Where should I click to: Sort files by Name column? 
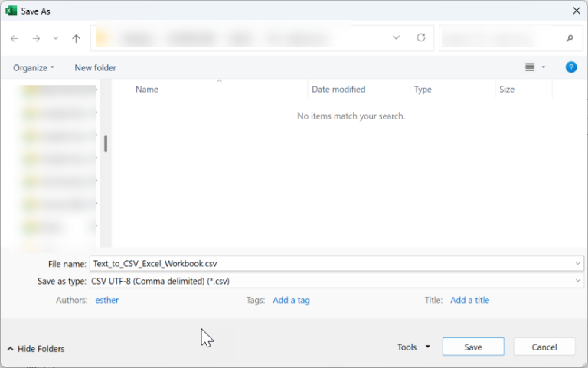(147, 90)
